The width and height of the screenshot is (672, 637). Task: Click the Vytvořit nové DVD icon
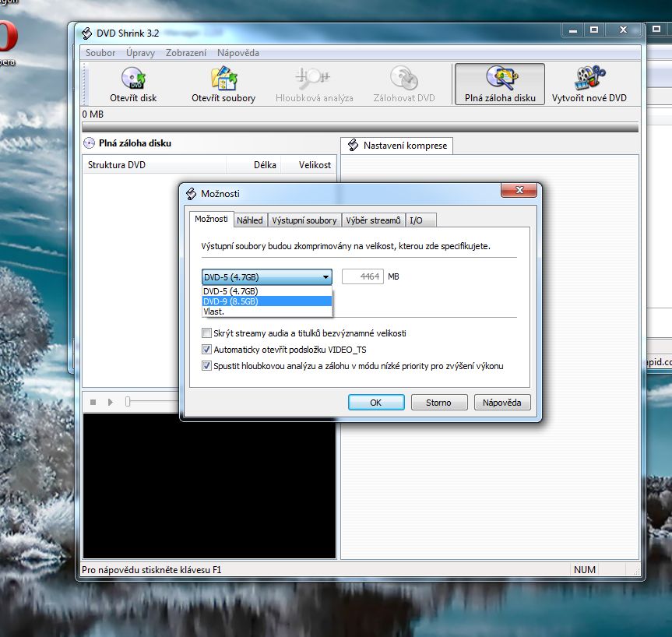coord(589,77)
